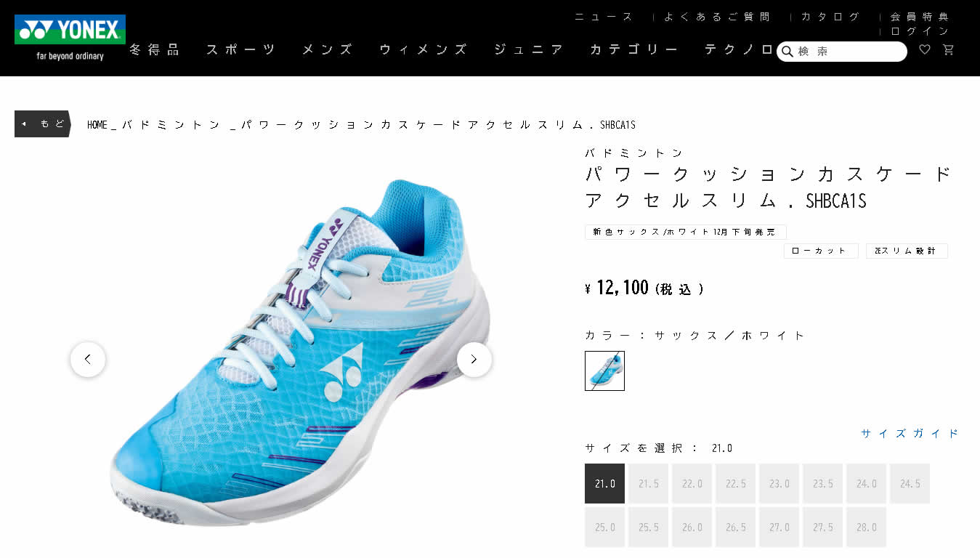Open the ウィメンズ menu item

(x=424, y=49)
